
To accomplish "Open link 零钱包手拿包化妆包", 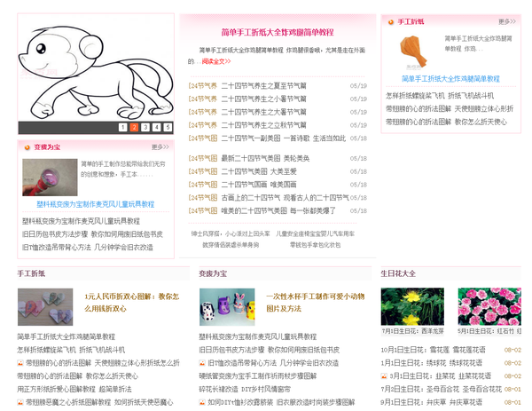I will tap(315, 245).
